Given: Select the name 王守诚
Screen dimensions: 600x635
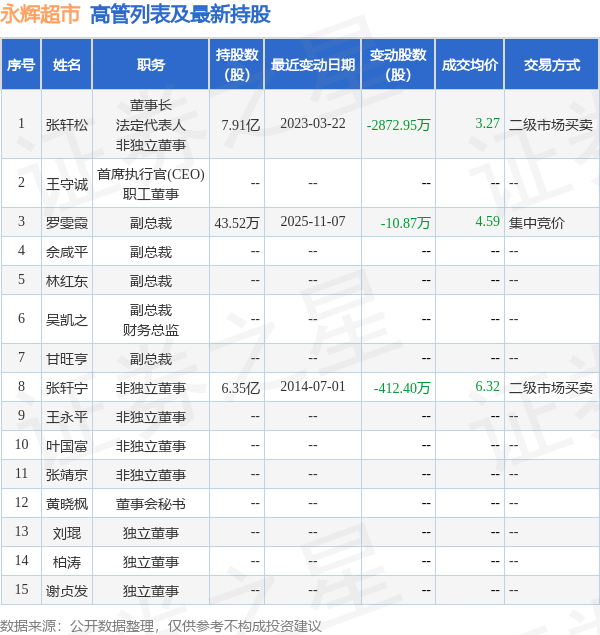Looking at the screenshot, I should 67,184.
